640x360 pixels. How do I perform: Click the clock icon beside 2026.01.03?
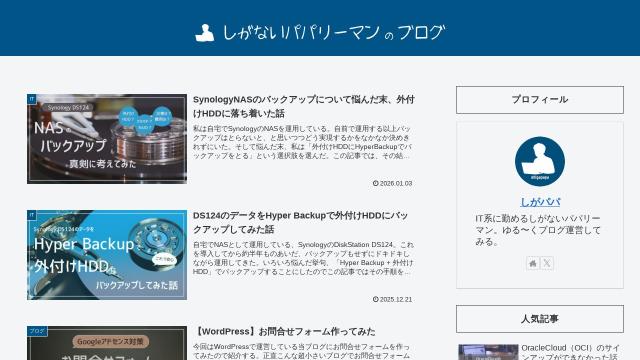376,183
